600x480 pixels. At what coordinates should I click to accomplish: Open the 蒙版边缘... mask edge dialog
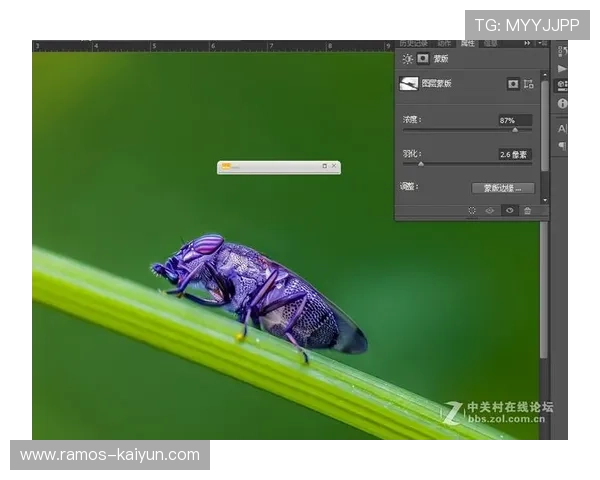coord(503,188)
